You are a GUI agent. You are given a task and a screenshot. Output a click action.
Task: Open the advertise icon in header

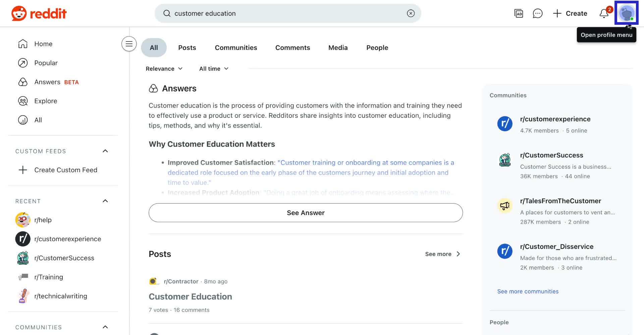click(519, 13)
